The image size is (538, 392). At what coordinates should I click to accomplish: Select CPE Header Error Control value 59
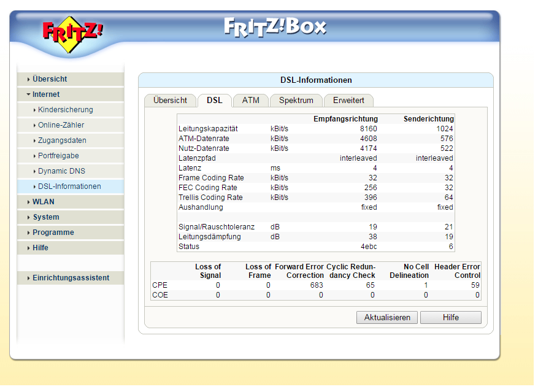(x=475, y=286)
